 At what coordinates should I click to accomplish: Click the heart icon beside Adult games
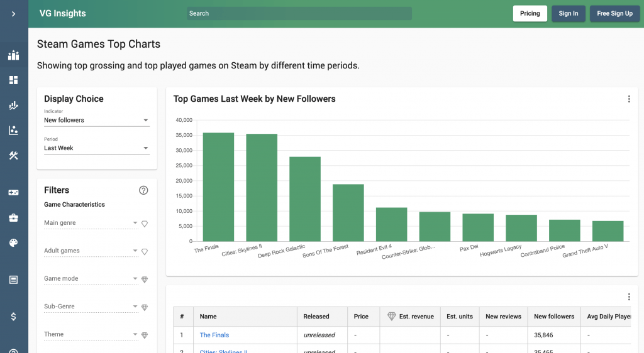pyautogui.click(x=145, y=252)
